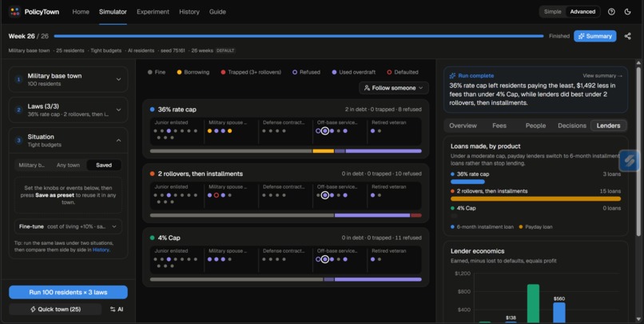
Task: Open the Follow someone dropdown
Action: tap(394, 88)
